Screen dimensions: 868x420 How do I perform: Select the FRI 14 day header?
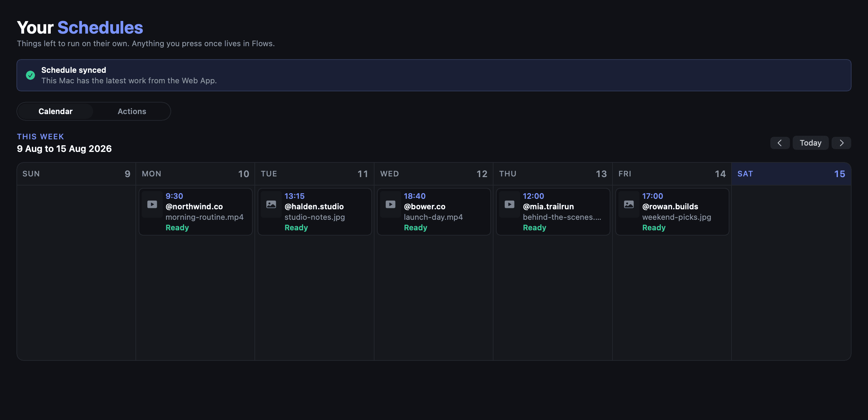672,174
